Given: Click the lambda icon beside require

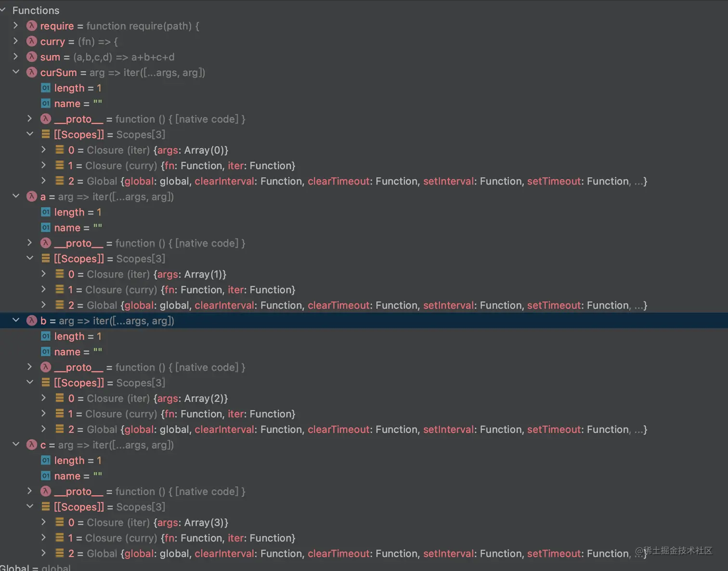Looking at the screenshot, I should [x=32, y=26].
